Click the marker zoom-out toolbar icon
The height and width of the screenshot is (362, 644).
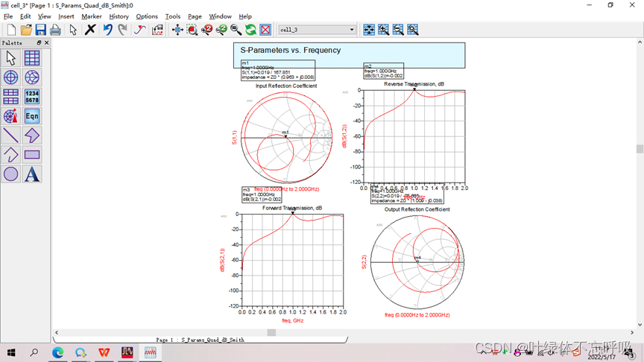coord(398,30)
